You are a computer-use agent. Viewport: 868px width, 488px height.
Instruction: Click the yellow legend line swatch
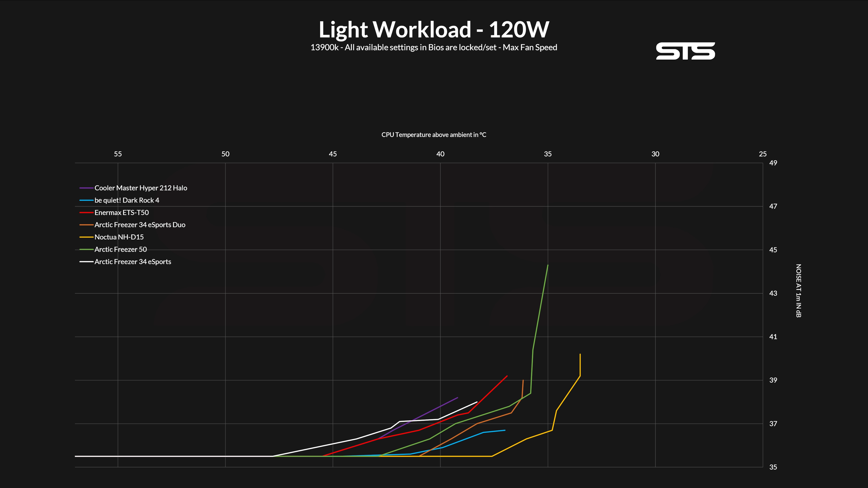pyautogui.click(x=86, y=237)
